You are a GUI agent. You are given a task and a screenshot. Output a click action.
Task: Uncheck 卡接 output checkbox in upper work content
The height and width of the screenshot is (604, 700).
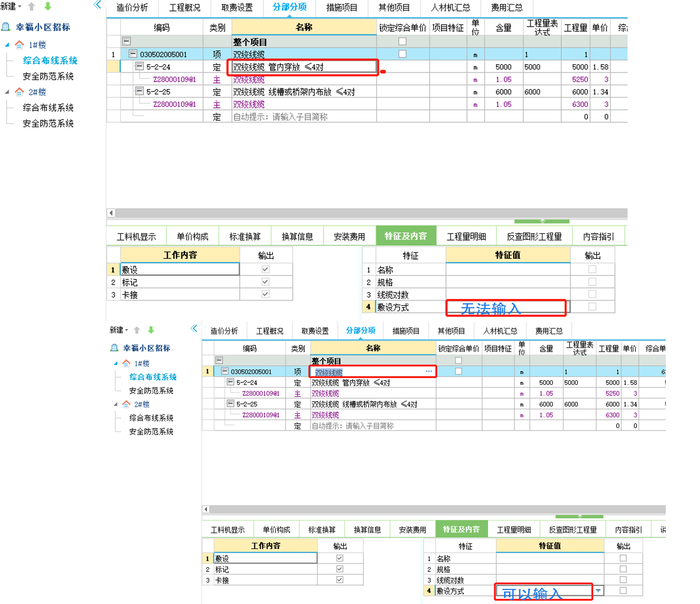pos(265,294)
